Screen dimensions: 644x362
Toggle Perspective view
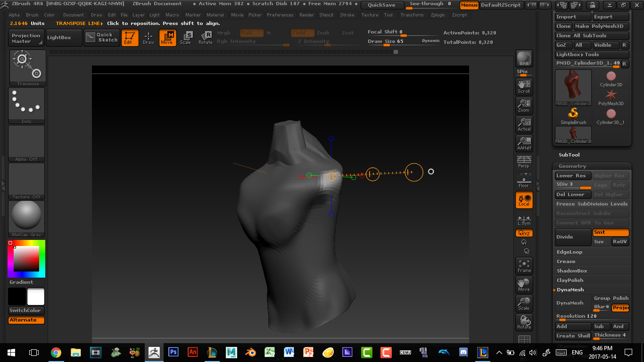pyautogui.click(x=524, y=162)
